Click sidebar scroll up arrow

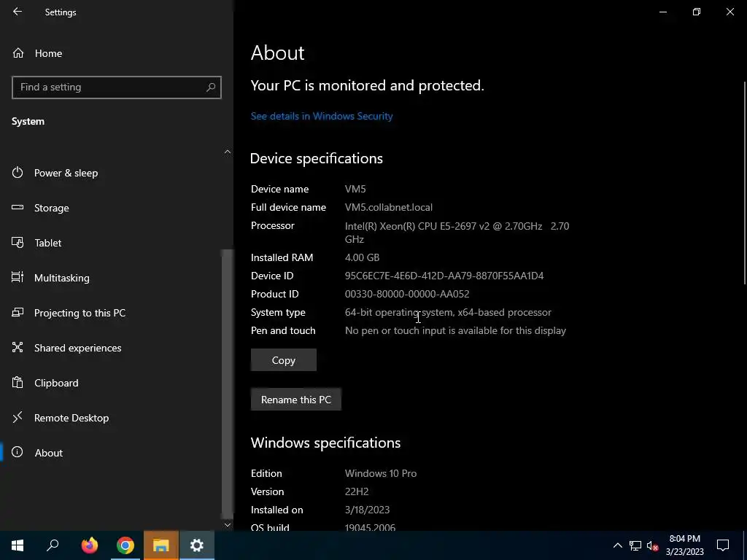click(x=228, y=152)
